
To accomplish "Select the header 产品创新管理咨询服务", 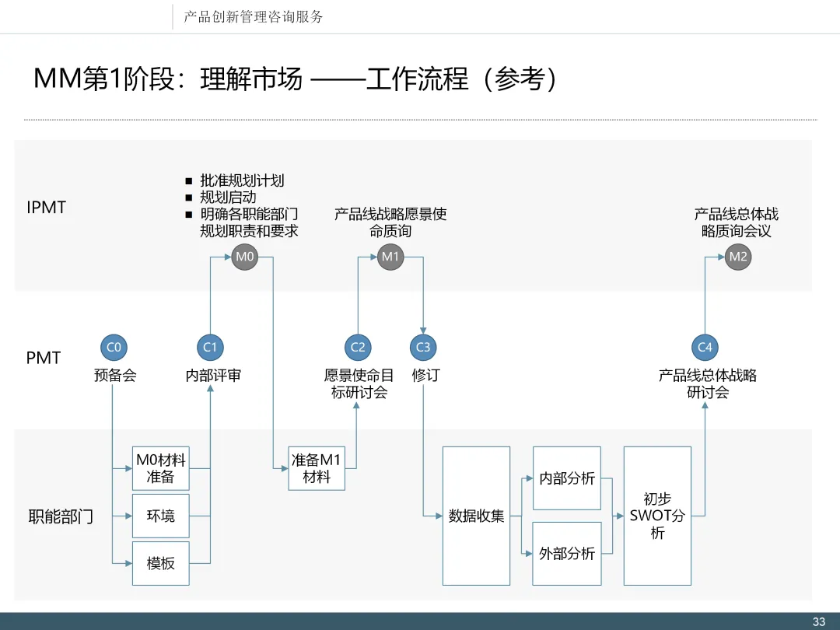I will 254,16.
